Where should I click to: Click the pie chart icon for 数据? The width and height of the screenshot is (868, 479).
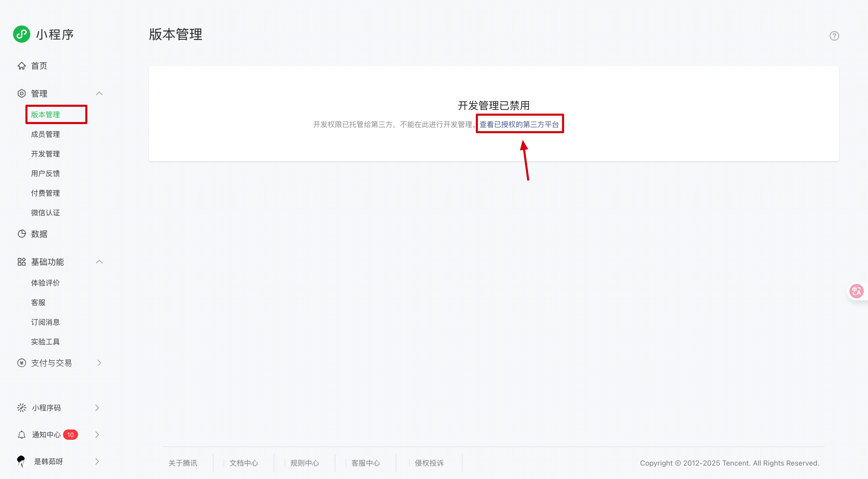coord(21,234)
